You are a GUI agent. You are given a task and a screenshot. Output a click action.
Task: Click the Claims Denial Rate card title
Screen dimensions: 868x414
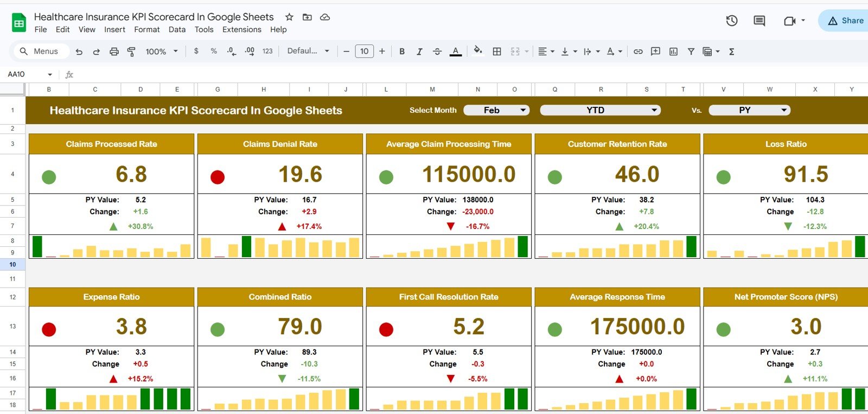click(280, 144)
